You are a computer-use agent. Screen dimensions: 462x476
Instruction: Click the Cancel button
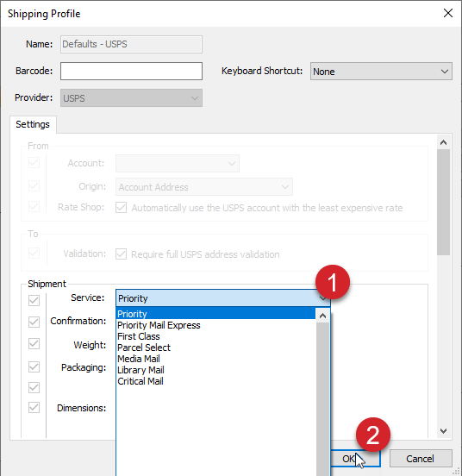tap(421, 459)
